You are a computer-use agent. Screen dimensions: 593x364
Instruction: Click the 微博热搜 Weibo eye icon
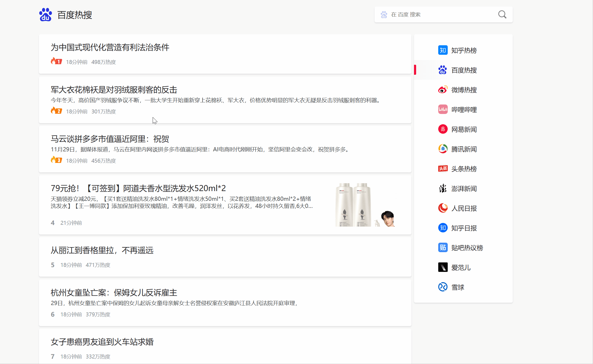(x=443, y=89)
